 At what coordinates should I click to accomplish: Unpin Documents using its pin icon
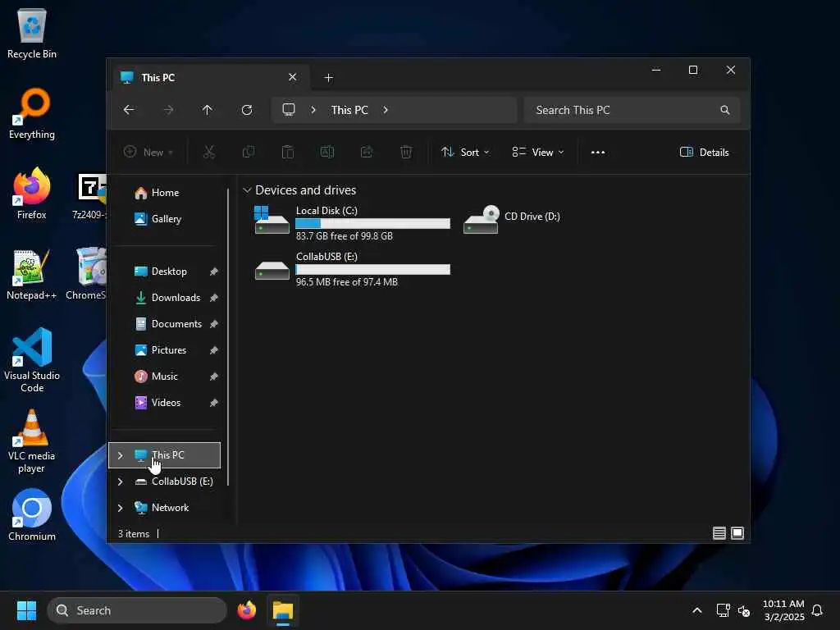(x=214, y=324)
